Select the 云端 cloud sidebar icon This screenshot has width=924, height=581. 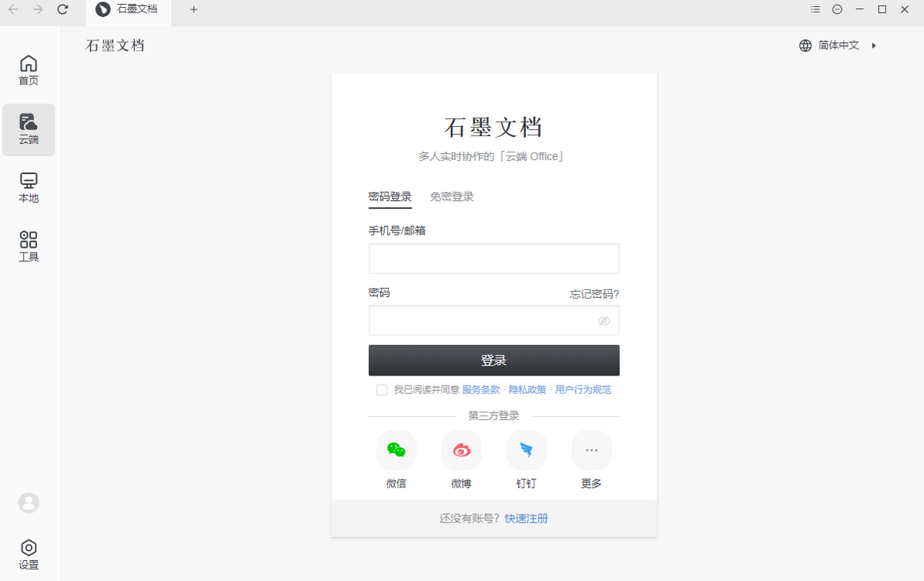point(28,130)
